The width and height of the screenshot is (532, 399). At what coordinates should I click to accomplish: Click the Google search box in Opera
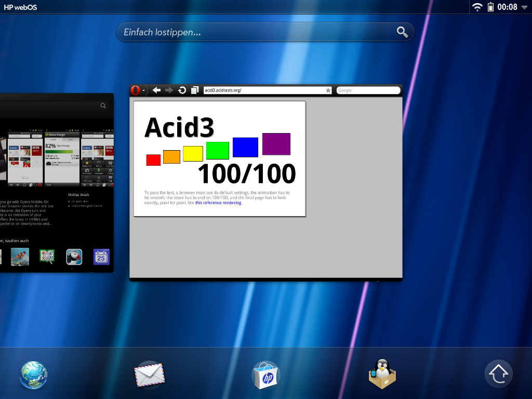[x=368, y=90]
